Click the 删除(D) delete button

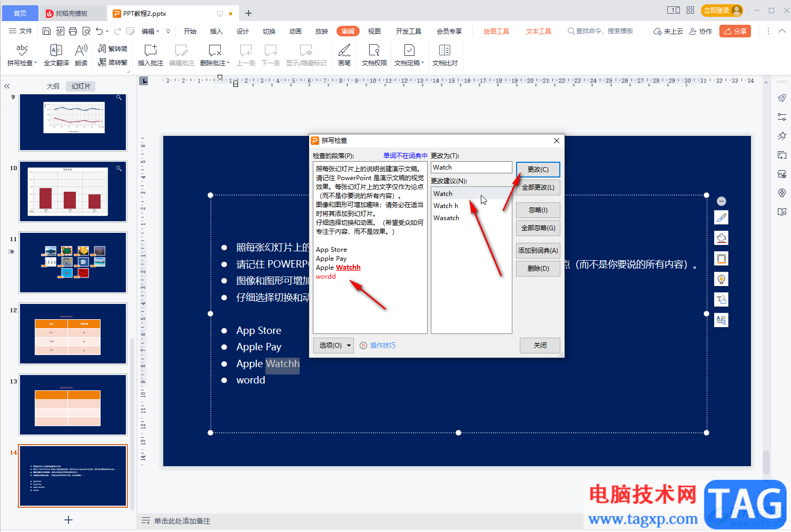(x=538, y=269)
